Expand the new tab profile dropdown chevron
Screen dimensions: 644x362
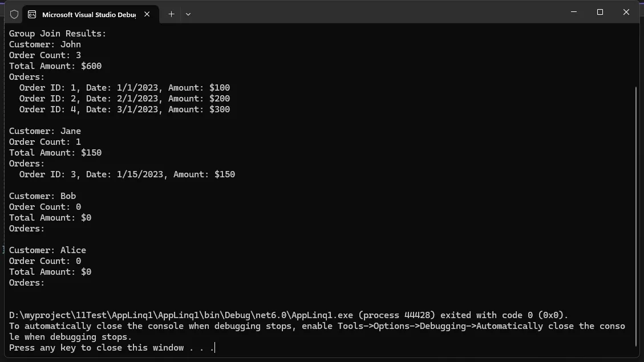(188, 14)
